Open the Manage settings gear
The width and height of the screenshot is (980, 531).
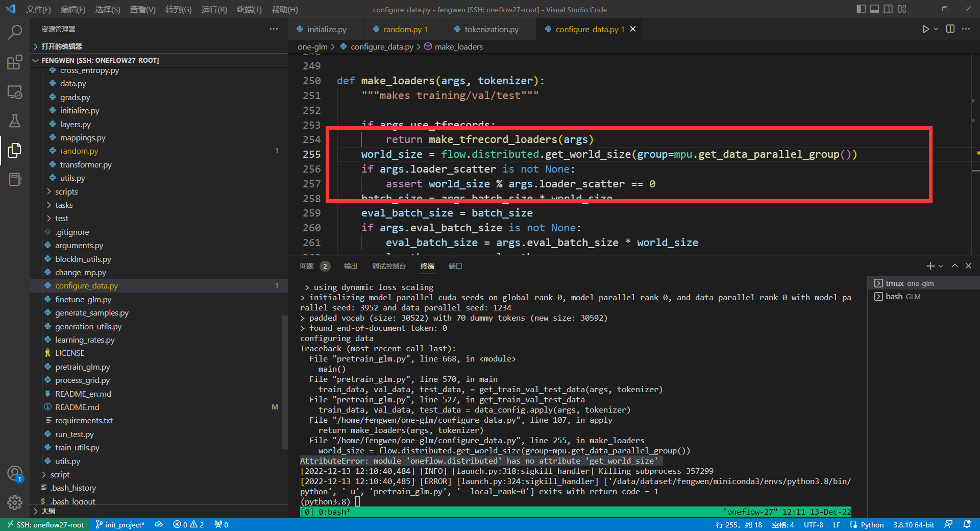[15, 503]
